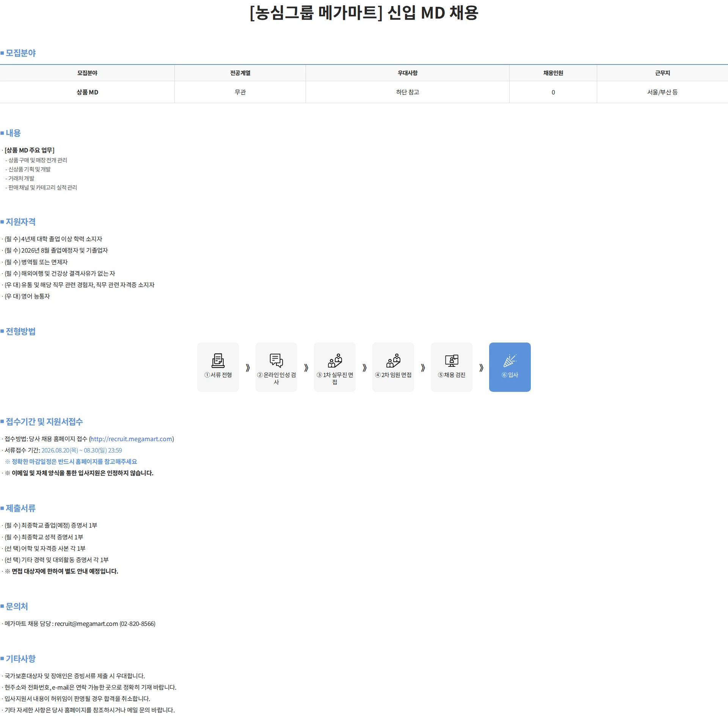Click the 문의처 section heading
Screen dimensions: 728x723
pos(17,606)
